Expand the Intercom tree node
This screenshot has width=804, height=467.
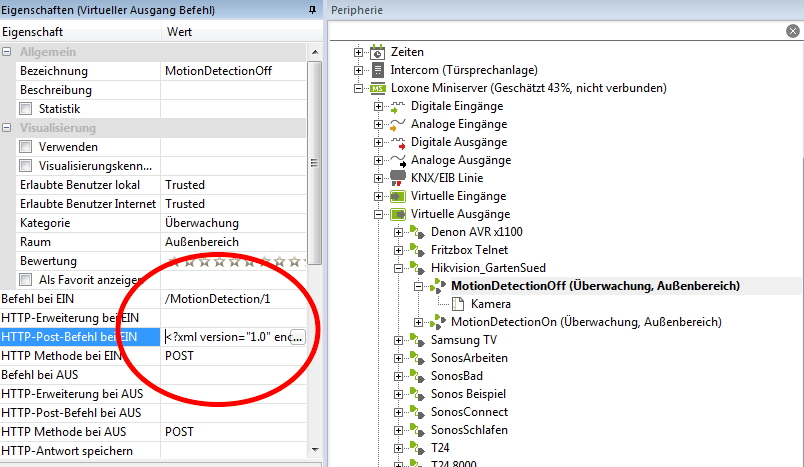[x=358, y=70]
